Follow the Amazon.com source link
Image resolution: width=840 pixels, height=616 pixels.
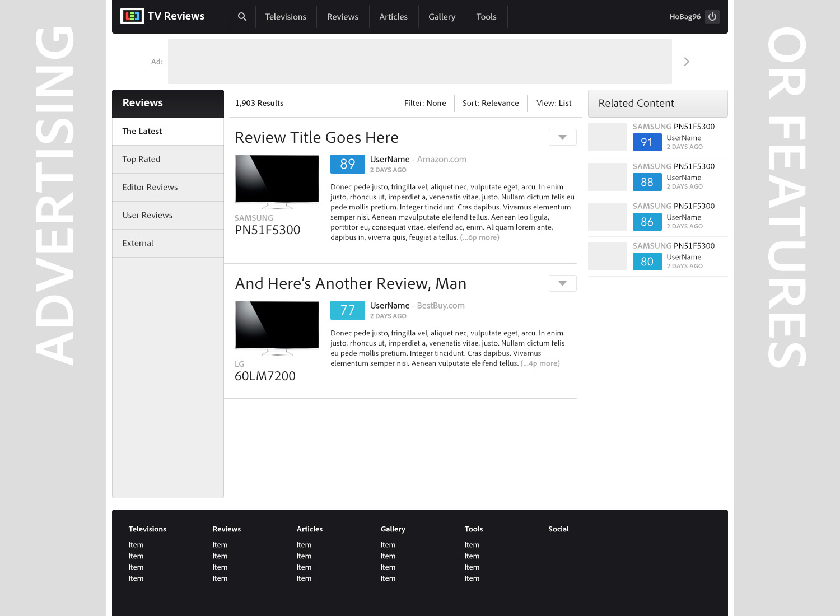tap(441, 160)
